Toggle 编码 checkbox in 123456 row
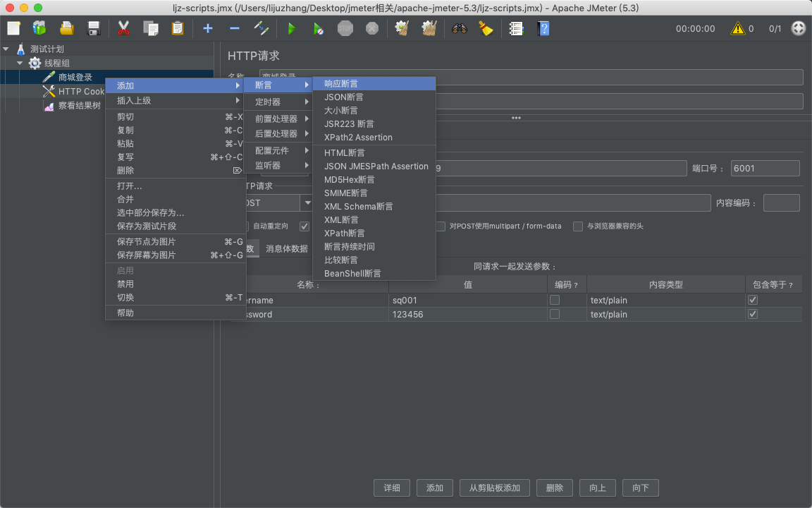 point(555,314)
